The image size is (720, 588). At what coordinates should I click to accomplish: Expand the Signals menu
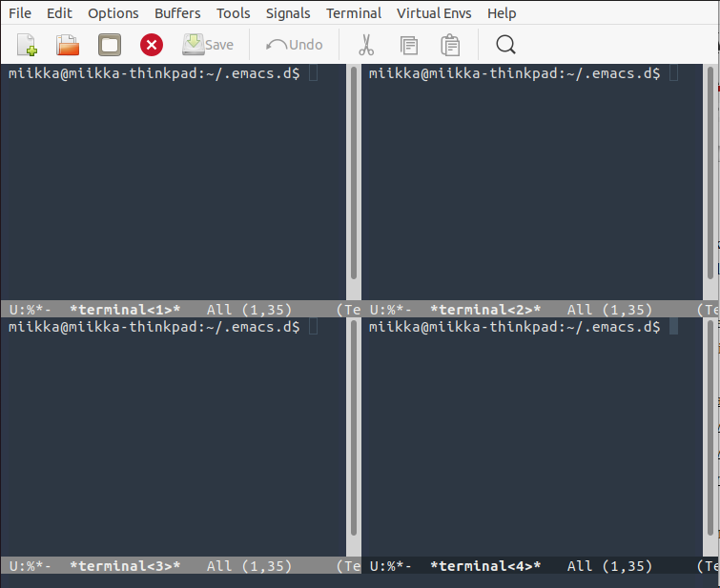[288, 13]
